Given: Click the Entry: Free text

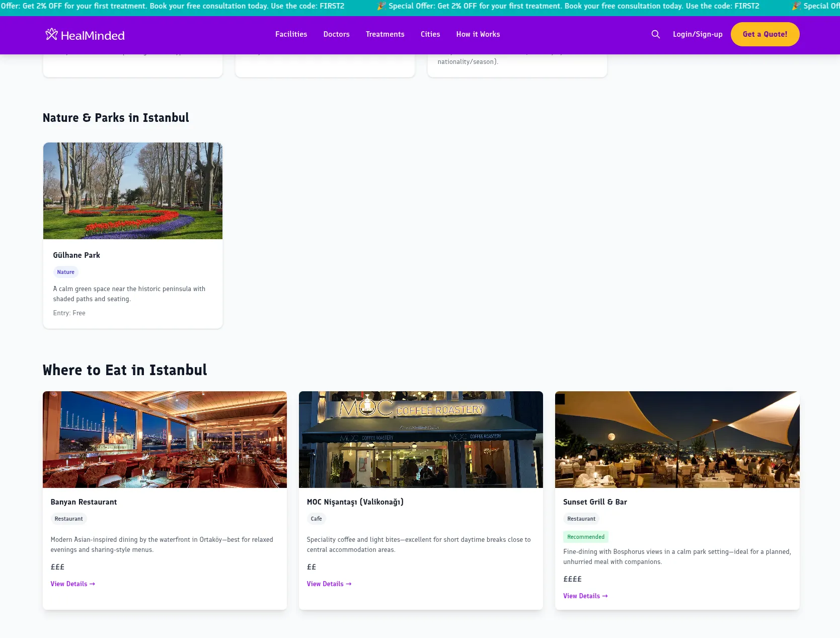Looking at the screenshot, I should (69, 313).
